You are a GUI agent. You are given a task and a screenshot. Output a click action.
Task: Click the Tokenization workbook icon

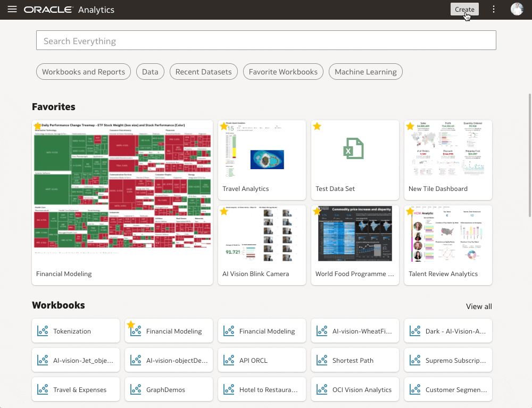click(43, 331)
